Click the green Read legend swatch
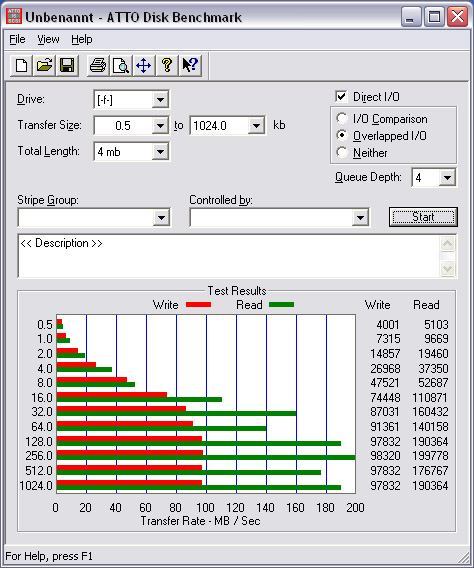 [281, 305]
